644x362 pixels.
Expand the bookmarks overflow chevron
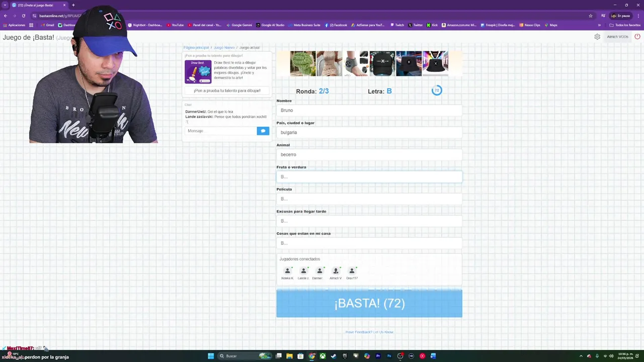599,25
